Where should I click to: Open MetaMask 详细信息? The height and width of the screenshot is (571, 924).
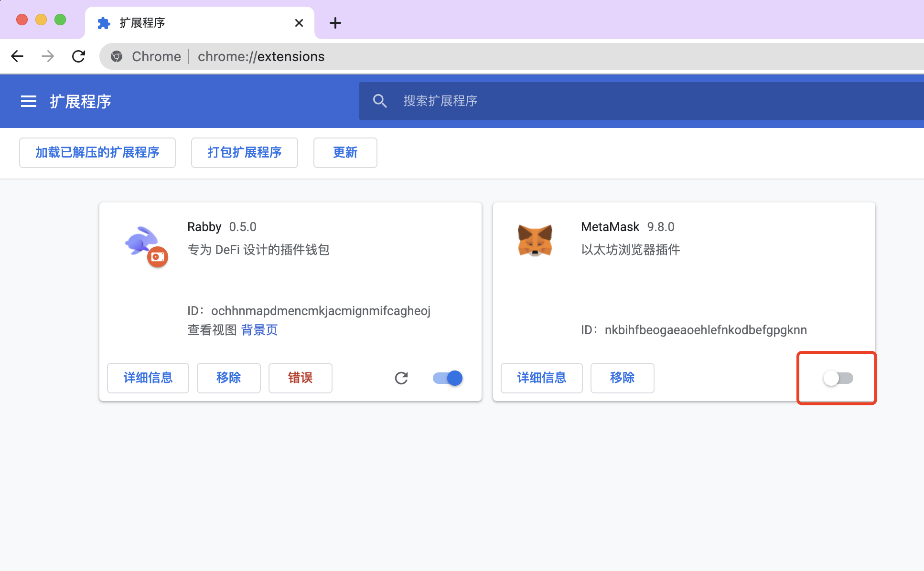[542, 378]
